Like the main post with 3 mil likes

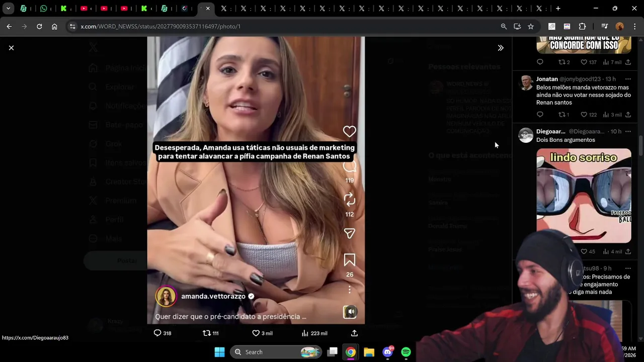[x=262, y=333]
